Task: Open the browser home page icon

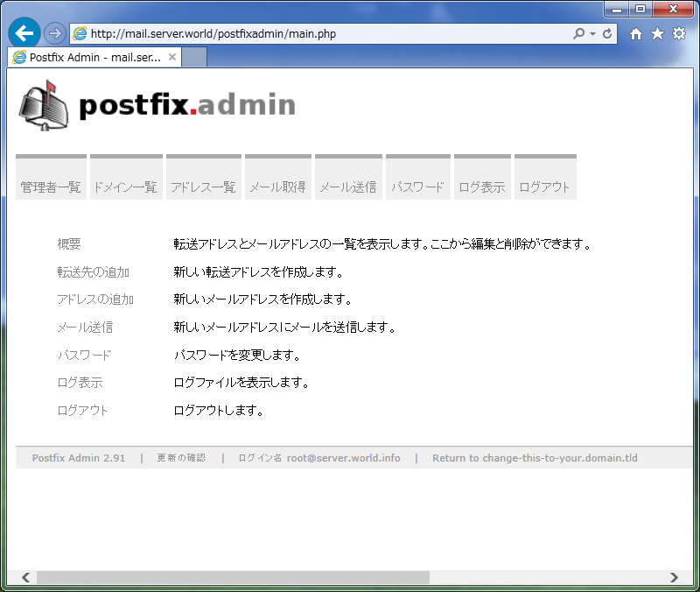Action: tap(636, 33)
